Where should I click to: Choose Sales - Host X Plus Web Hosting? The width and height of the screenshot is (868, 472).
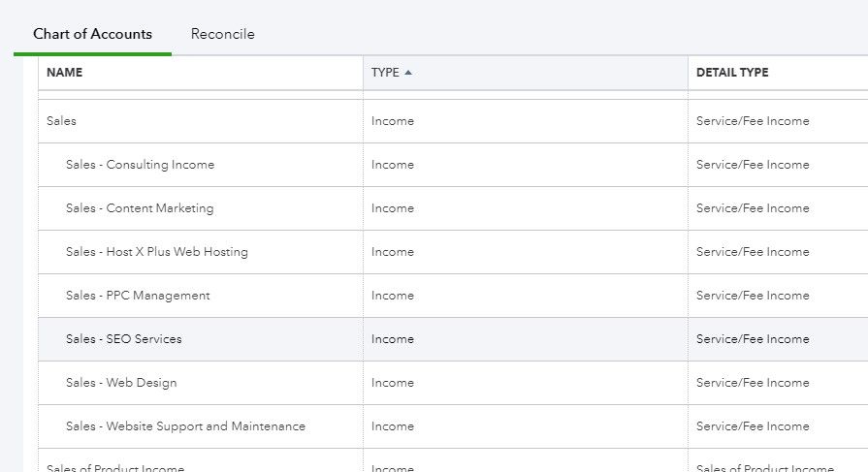(157, 252)
